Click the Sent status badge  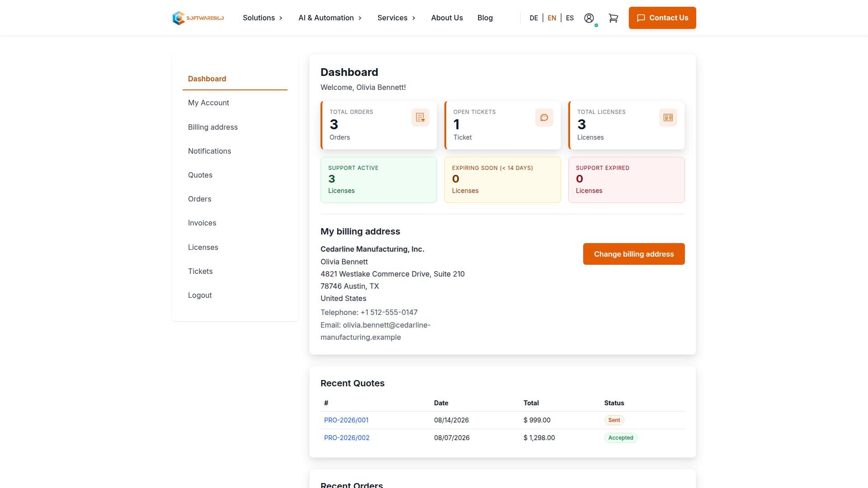coord(614,420)
